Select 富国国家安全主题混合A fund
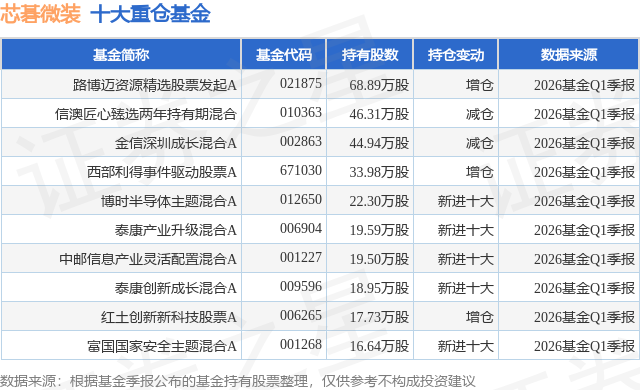This screenshot has height=390, width=640. [162, 346]
